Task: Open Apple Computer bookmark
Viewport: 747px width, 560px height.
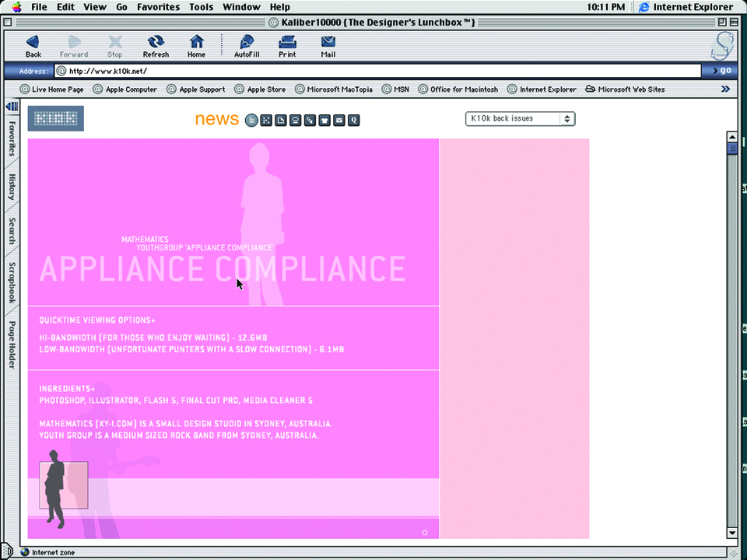Action: coord(124,89)
